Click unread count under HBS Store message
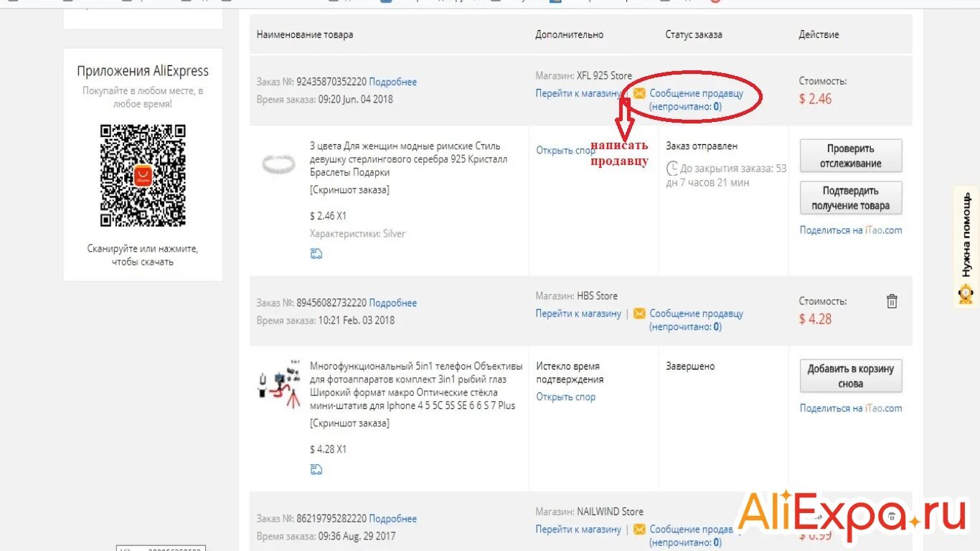The width and height of the screenshot is (980, 551). (x=685, y=326)
